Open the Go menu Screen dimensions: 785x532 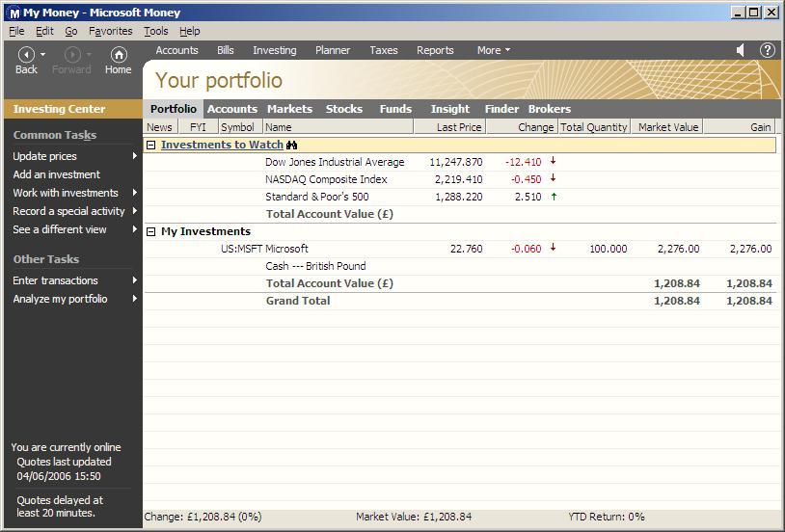click(x=71, y=31)
